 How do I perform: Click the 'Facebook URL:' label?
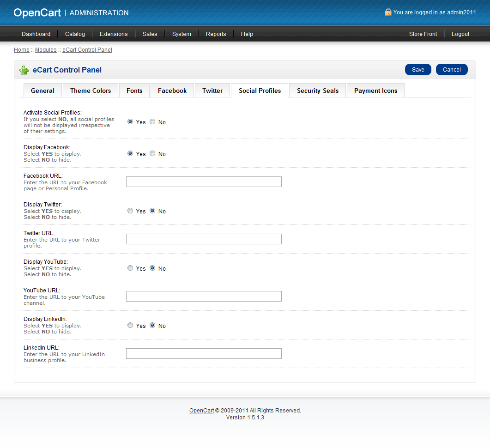pos(43,176)
